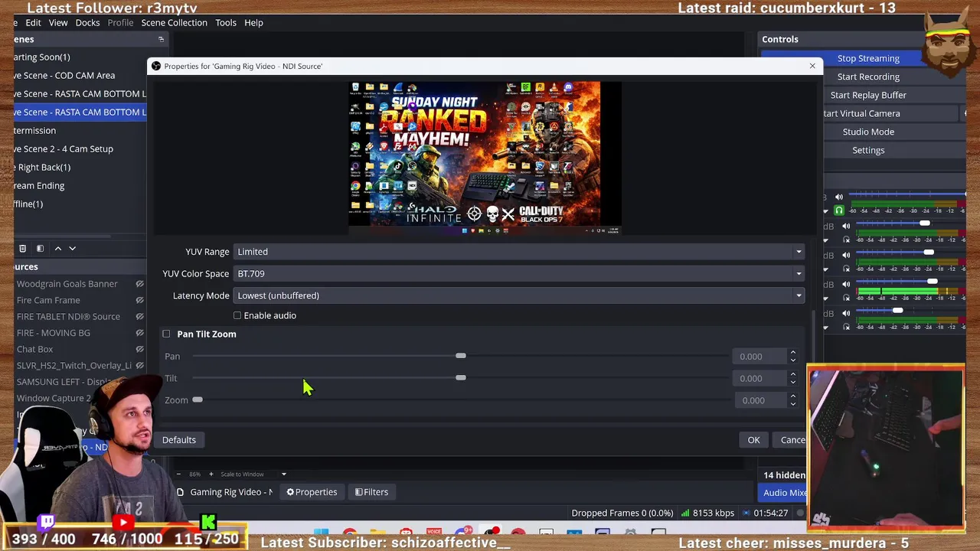Image resolution: width=980 pixels, height=551 pixels.
Task: Click Studio Mode button
Action: (868, 132)
